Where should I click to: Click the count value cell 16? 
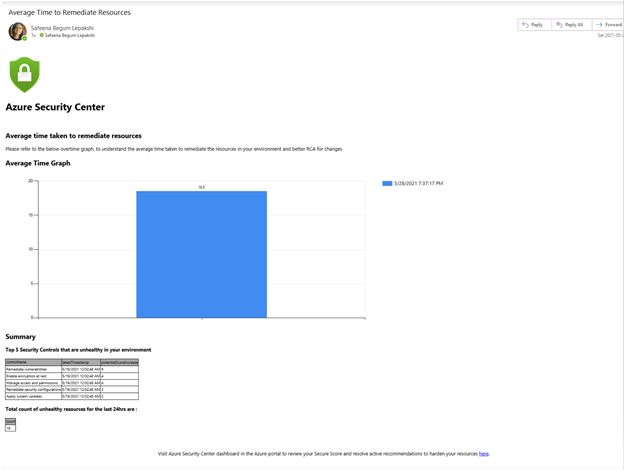coord(11,428)
